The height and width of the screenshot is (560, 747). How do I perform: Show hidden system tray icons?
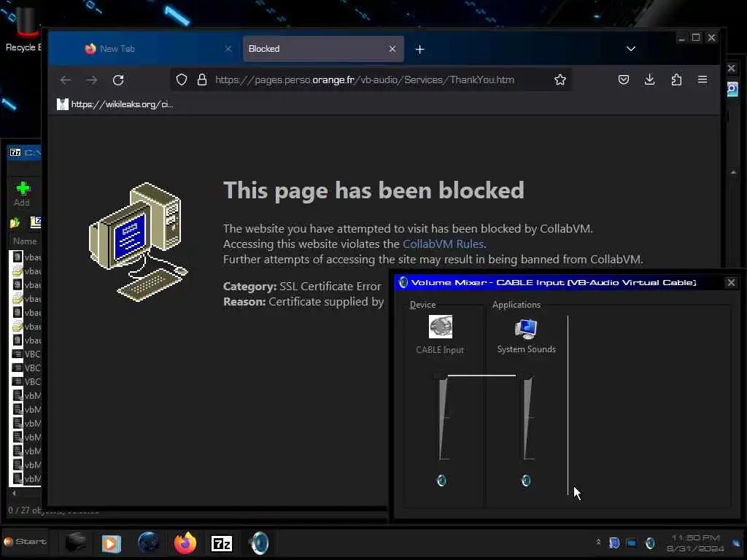point(598,542)
